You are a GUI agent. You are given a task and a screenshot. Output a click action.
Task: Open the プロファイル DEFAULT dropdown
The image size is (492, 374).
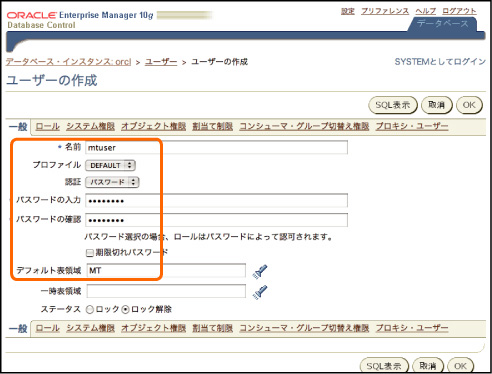(x=110, y=165)
